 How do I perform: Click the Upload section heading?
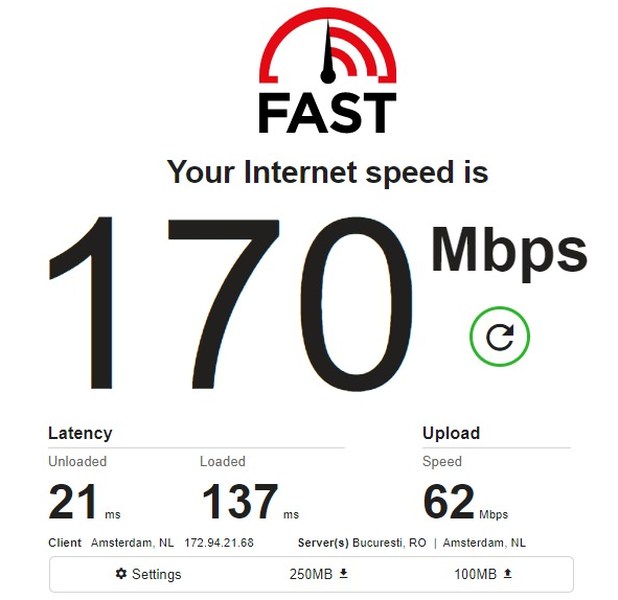click(x=451, y=433)
